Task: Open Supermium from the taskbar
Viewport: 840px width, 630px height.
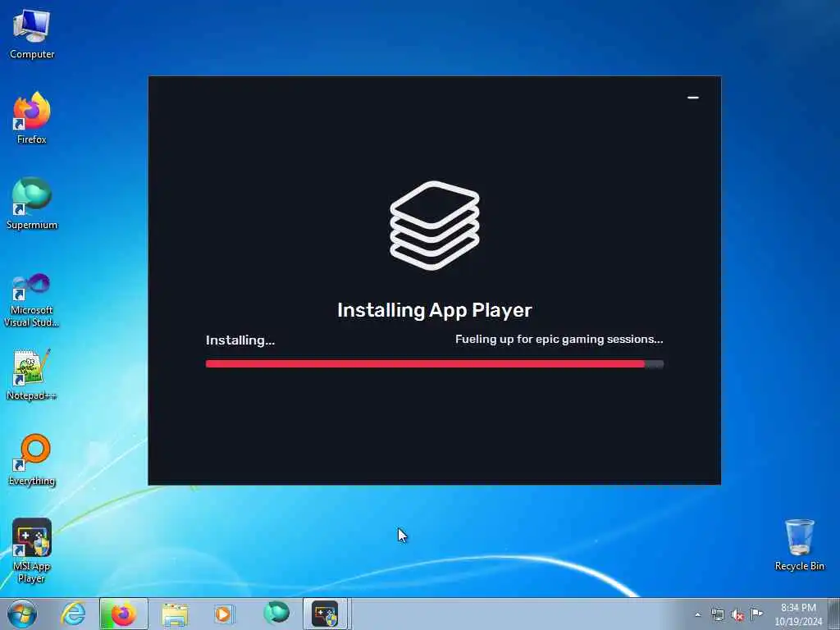Action: [x=276, y=613]
